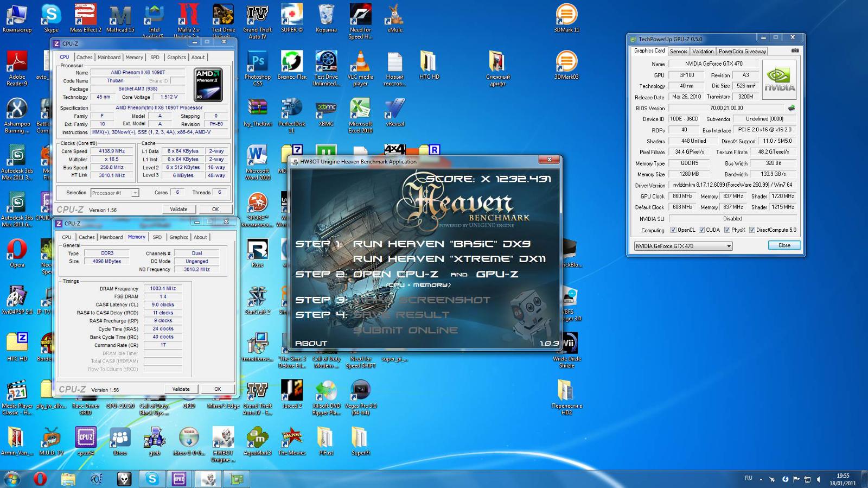Click the DRAM Frequency 1003.4 MHz value
This screenshot has height=488, width=868.
pyautogui.click(x=163, y=289)
